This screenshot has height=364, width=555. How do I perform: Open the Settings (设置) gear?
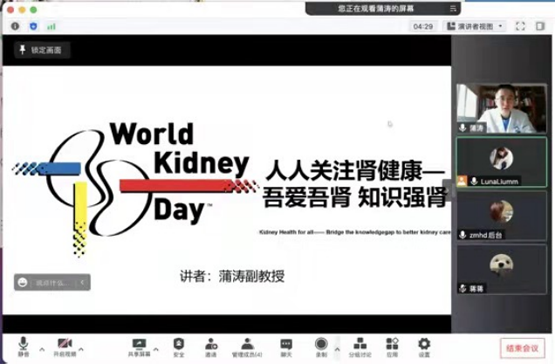point(424,347)
